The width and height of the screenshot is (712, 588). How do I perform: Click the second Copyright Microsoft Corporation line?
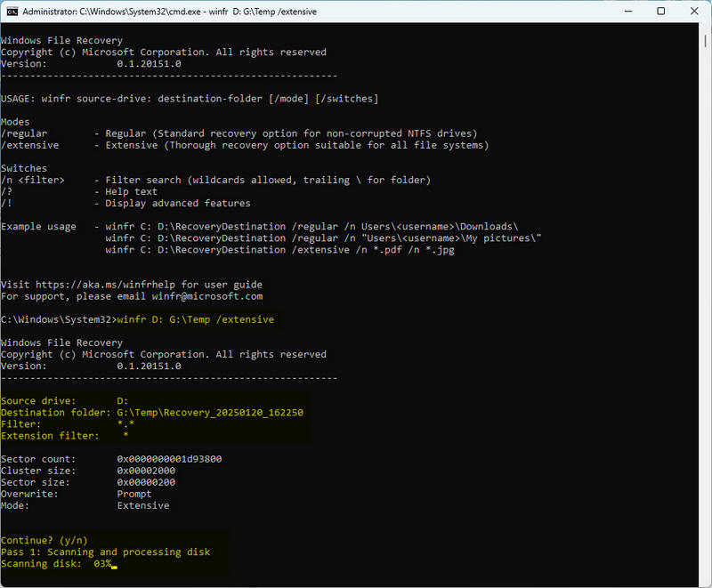click(164, 354)
